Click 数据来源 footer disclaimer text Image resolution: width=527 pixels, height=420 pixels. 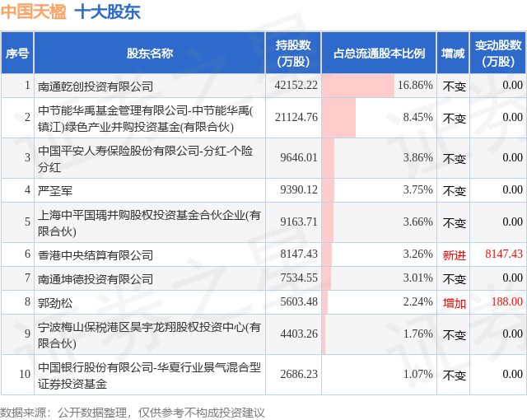[x=133, y=413]
